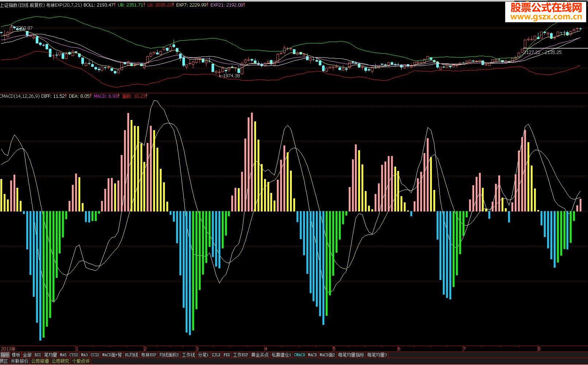
Task: Open the MACD面+背 indicator tab
Action: tap(112, 355)
